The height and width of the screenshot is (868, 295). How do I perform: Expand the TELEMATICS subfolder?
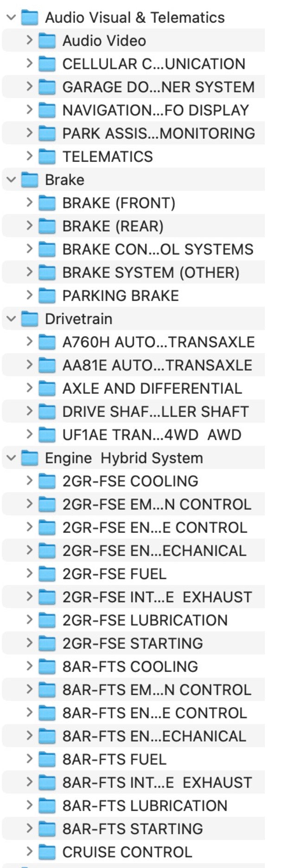click(29, 157)
